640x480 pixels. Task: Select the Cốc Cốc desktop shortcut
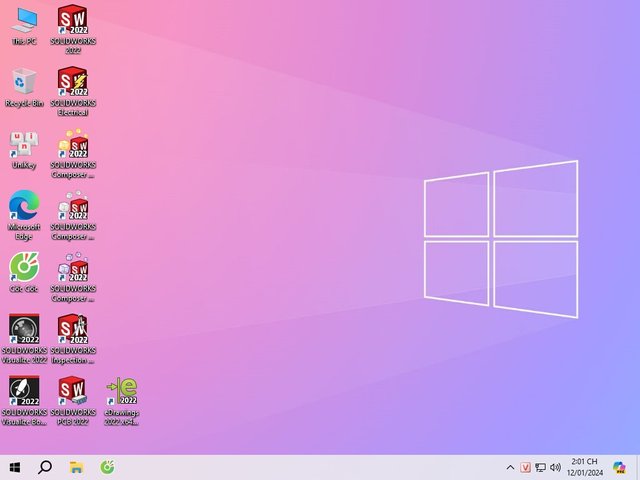pos(24,272)
